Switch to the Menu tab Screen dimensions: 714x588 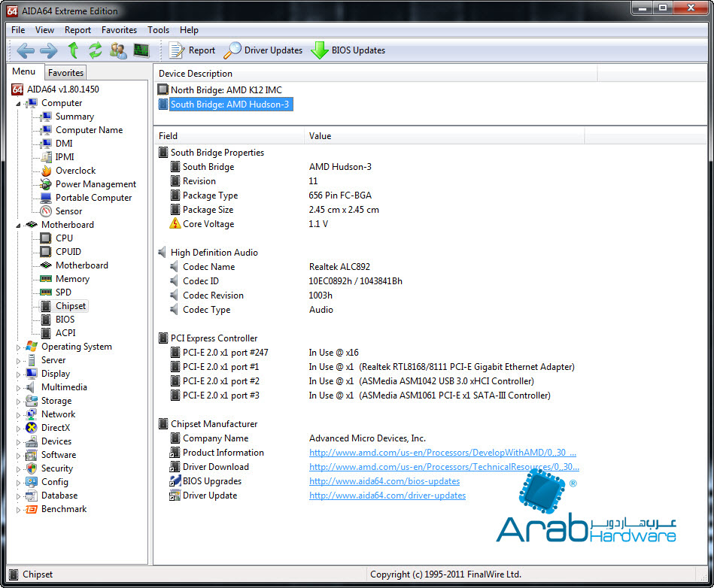tap(23, 71)
